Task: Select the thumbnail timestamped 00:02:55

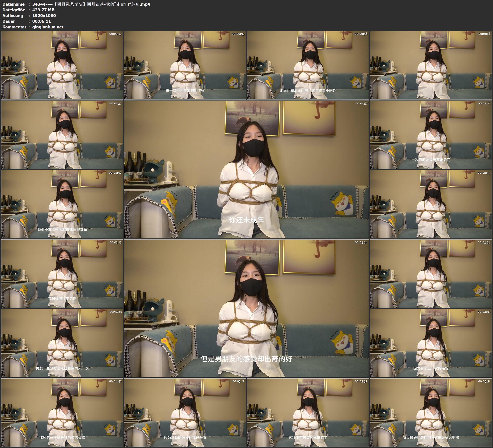Action: click(x=431, y=204)
